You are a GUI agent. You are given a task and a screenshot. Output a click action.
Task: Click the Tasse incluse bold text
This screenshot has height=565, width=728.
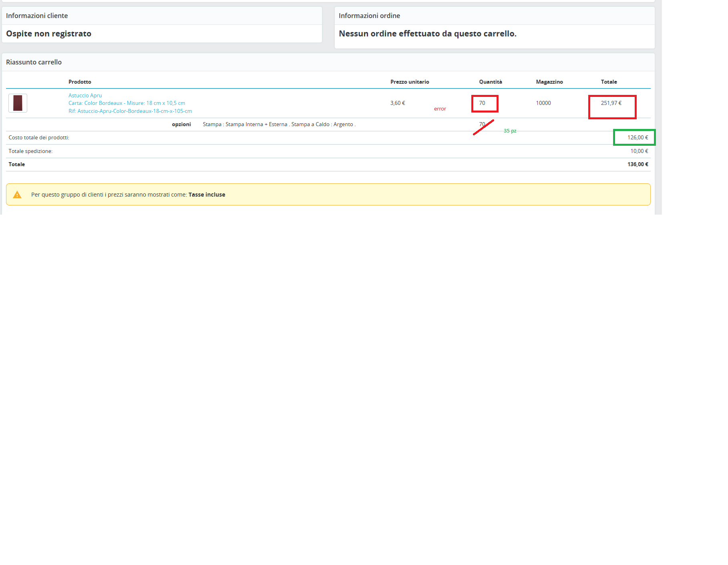207,195
